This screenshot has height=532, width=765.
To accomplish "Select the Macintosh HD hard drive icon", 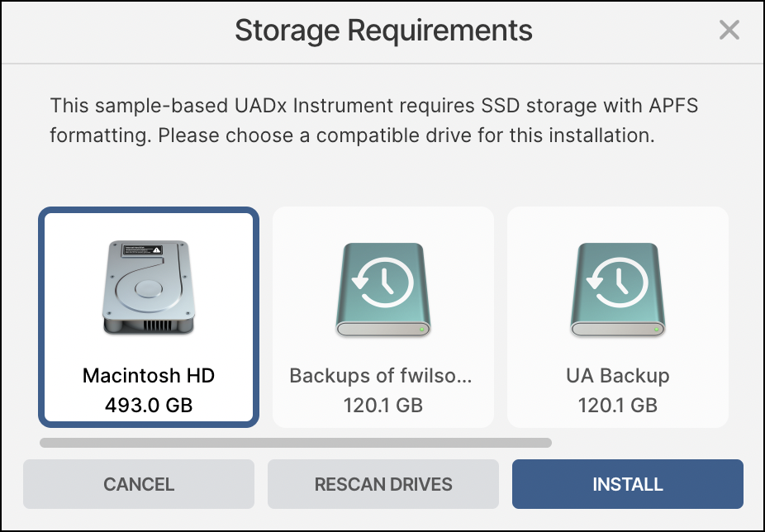I will point(149,287).
